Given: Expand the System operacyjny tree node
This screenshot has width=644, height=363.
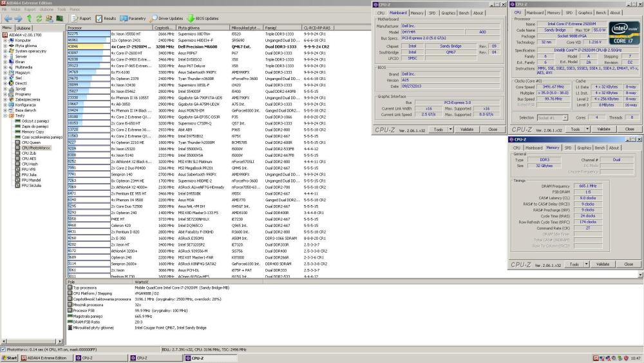Looking at the screenshot, I should (5, 51).
